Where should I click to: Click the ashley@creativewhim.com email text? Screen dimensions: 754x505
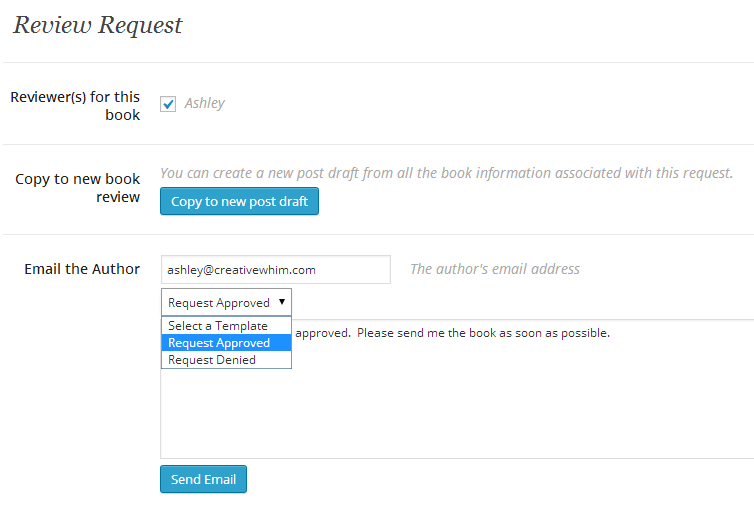pyautogui.click(x=242, y=270)
